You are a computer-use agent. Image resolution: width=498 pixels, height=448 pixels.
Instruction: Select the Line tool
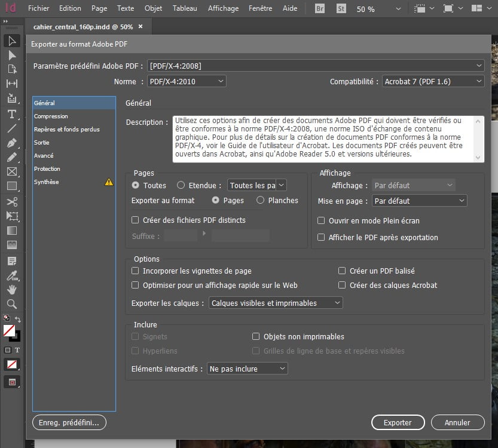coord(11,128)
